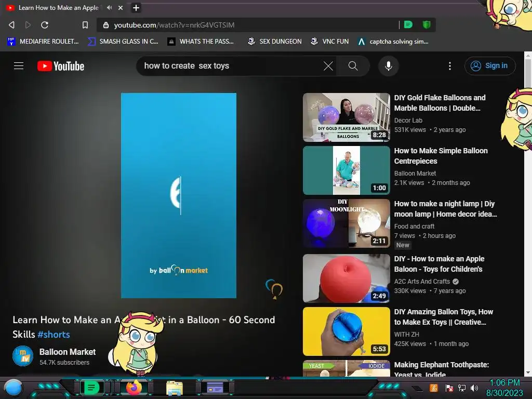The image size is (532, 399).
Task: Open DIY How to make an Apple Baloon title
Action: [x=439, y=264]
